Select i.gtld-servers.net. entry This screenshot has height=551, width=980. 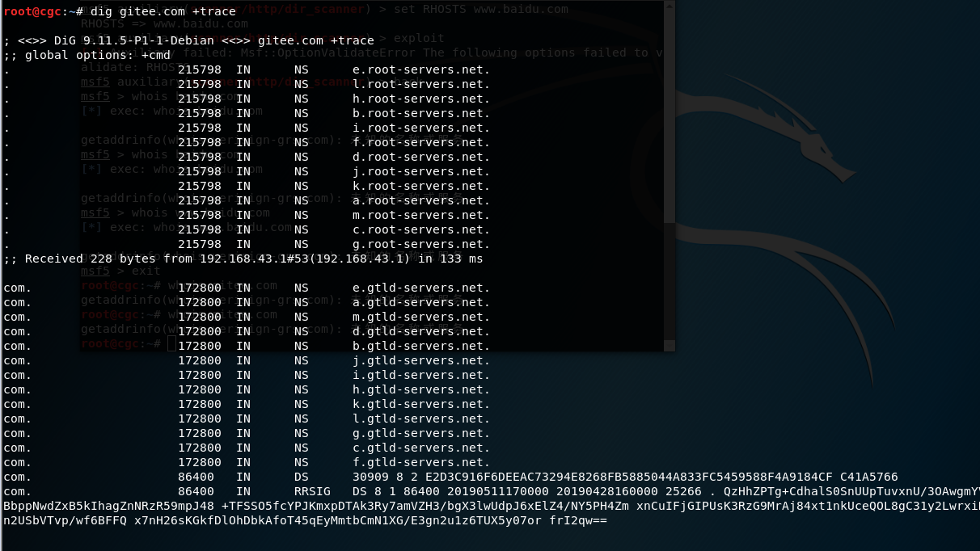click(421, 375)
